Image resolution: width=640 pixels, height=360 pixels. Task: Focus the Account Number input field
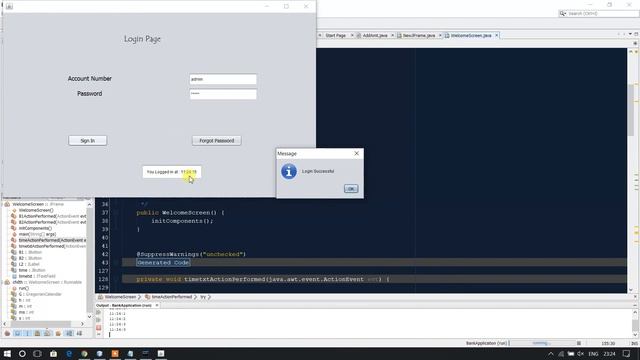(223, 79)
